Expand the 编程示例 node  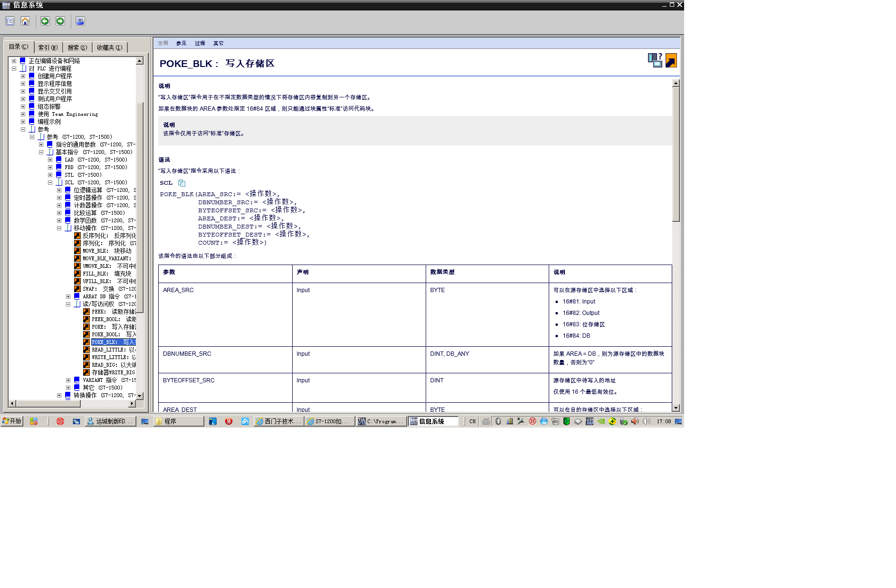point(23,122)
